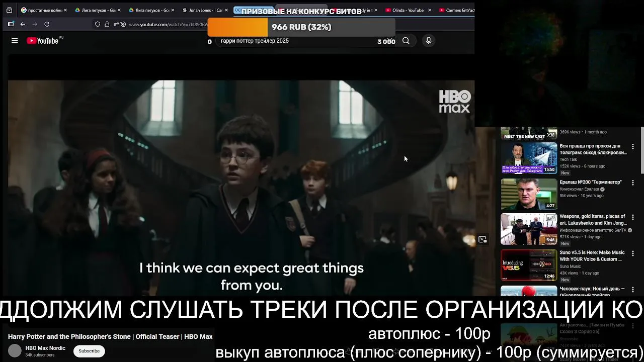Pop out the video with the picture-in-picture icon
Viewport: 644px width, 362px height.
tap(482, 240)
